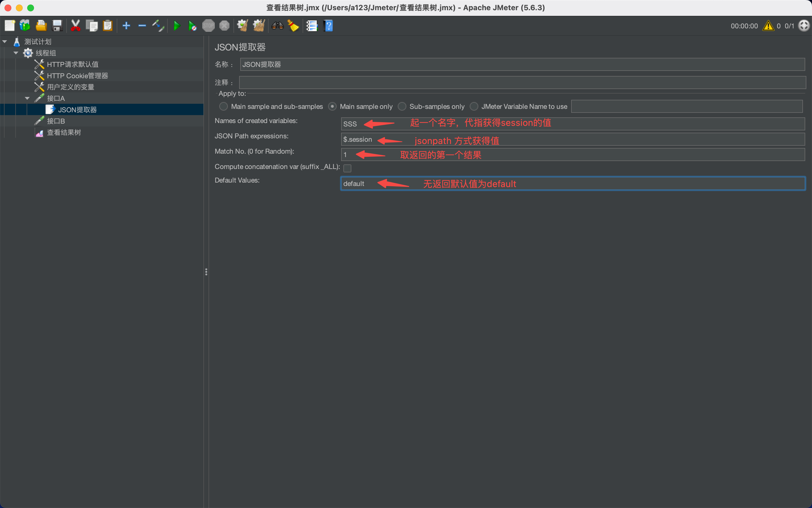This screenshot has height=508, width=812.
Task: Click the panel splitter handle dots
Action: 206,272
